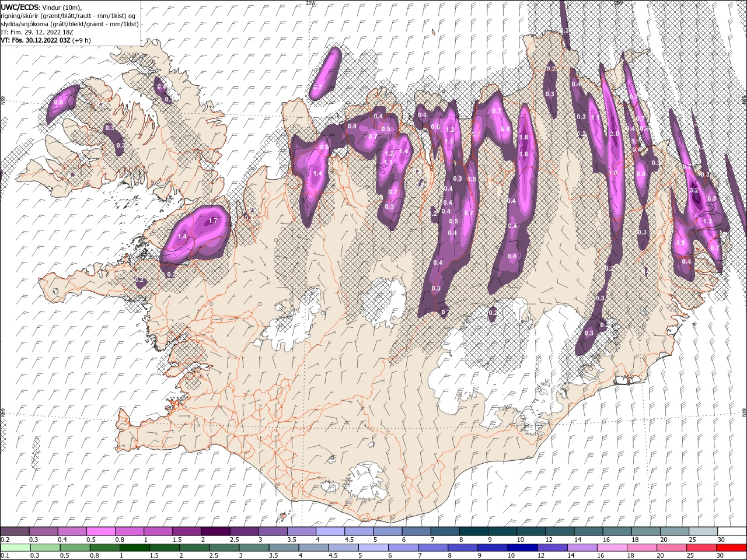Click the 0.6 value in northwest offshore patch
Image resolution: width=747 pixels, height=560 pixels.
click(x=58, y=102)
